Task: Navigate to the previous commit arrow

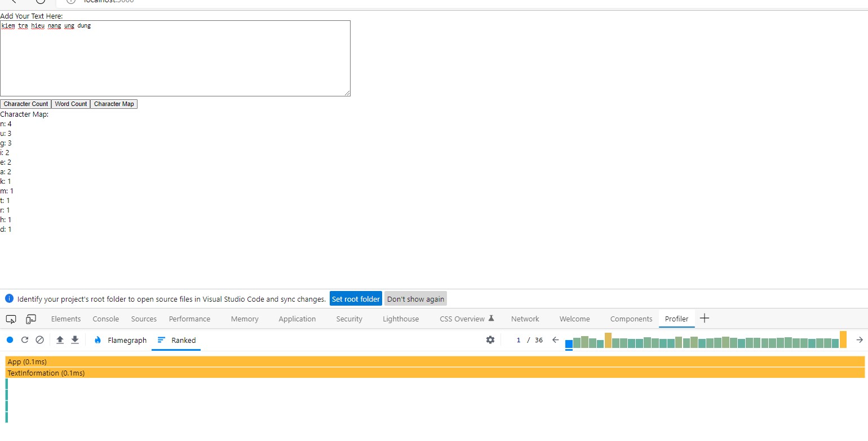Action: (x=555, y=339)
